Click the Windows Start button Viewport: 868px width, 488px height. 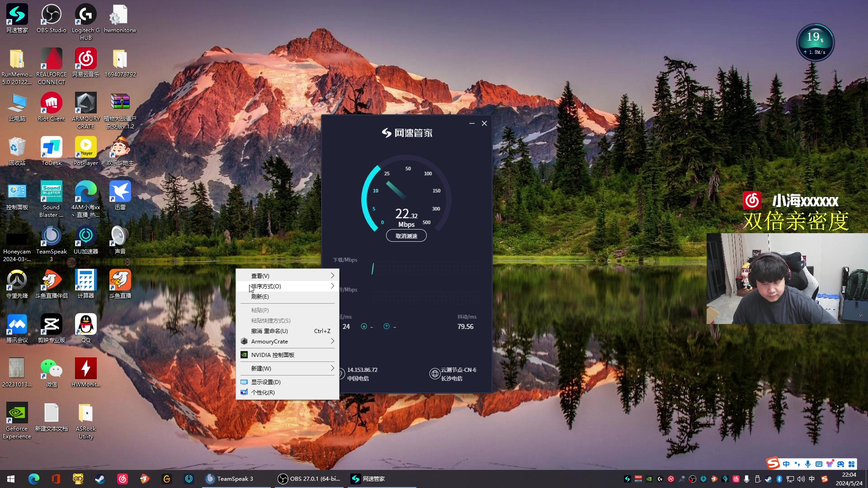point(11,479)
